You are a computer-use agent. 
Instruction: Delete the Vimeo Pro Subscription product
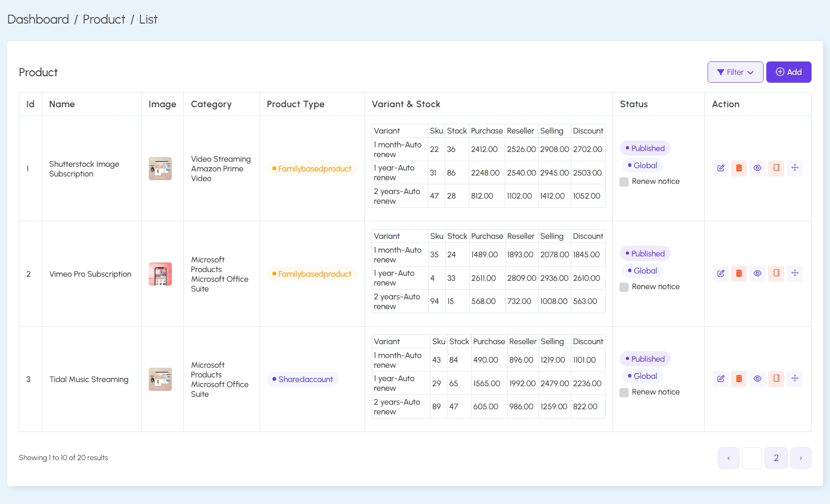click(739, 273)
